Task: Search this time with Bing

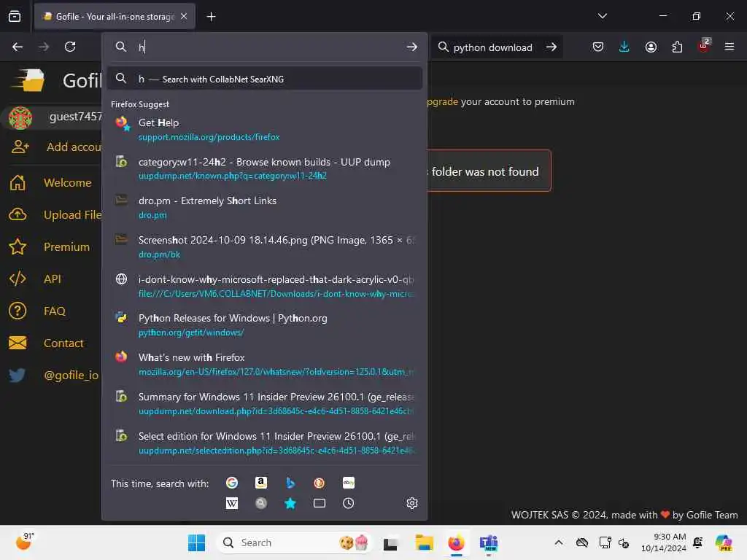Action: click(290, 483)
